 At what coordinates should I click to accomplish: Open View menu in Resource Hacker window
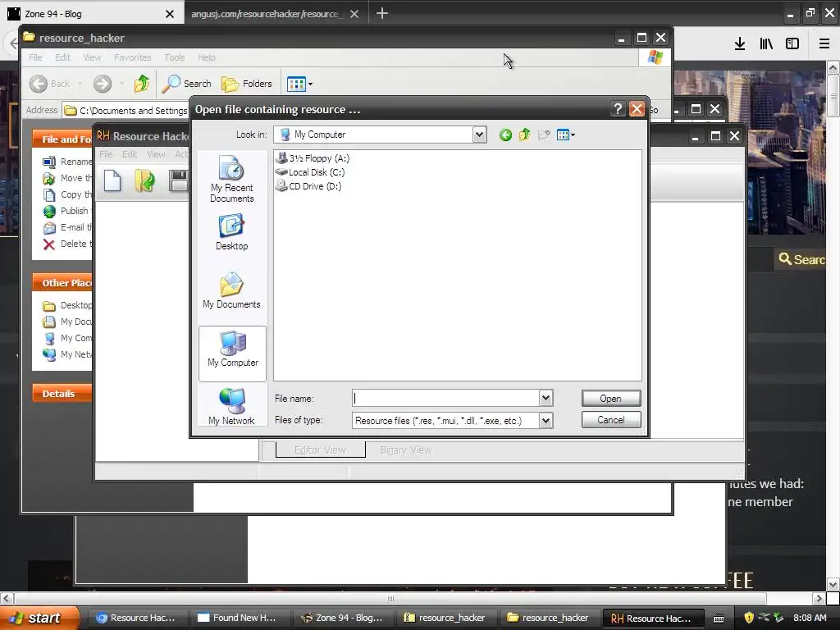tap(156, 154)
